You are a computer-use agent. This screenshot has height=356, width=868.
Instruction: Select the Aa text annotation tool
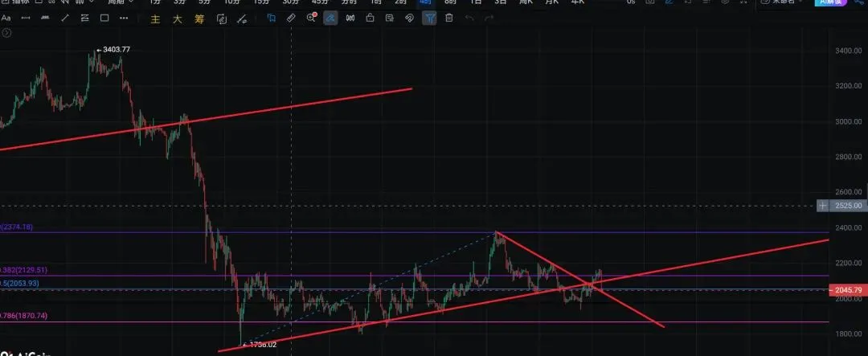click(6, 18)
